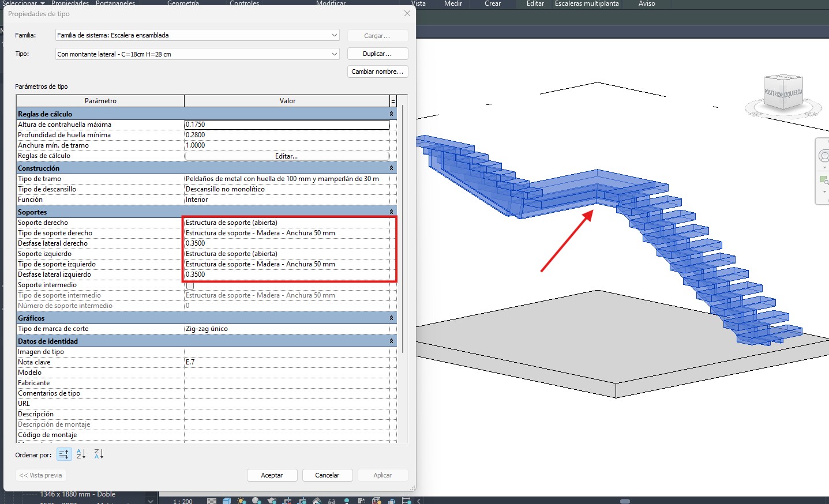
Task: Collapse the Datos de identidad section
Action: tap(391, 341)
